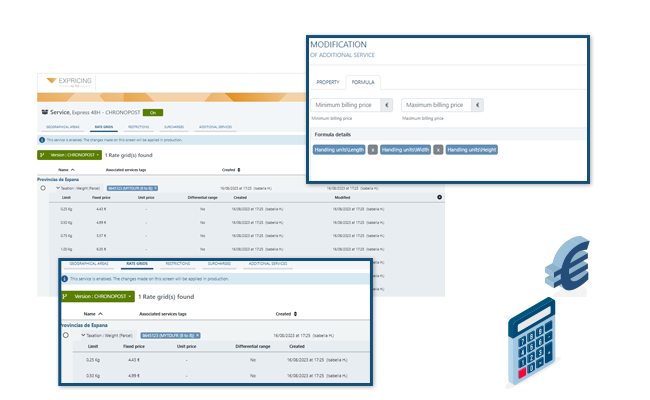Click the Handling units\Length formula tag

[x=339, y=149]
